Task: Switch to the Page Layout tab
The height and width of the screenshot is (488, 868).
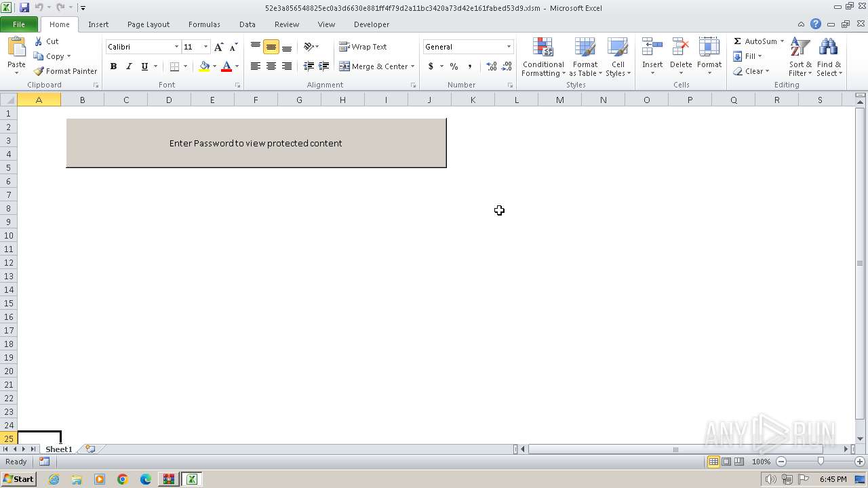Action: (149, 24)
